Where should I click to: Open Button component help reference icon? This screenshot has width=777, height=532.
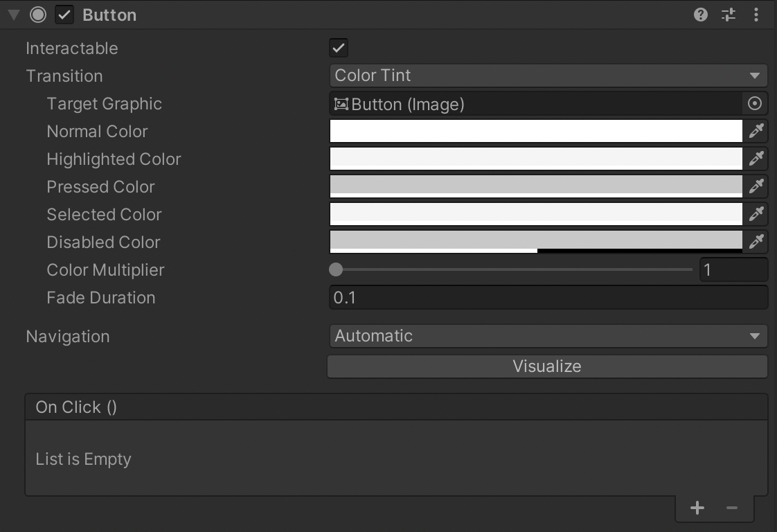700,15
